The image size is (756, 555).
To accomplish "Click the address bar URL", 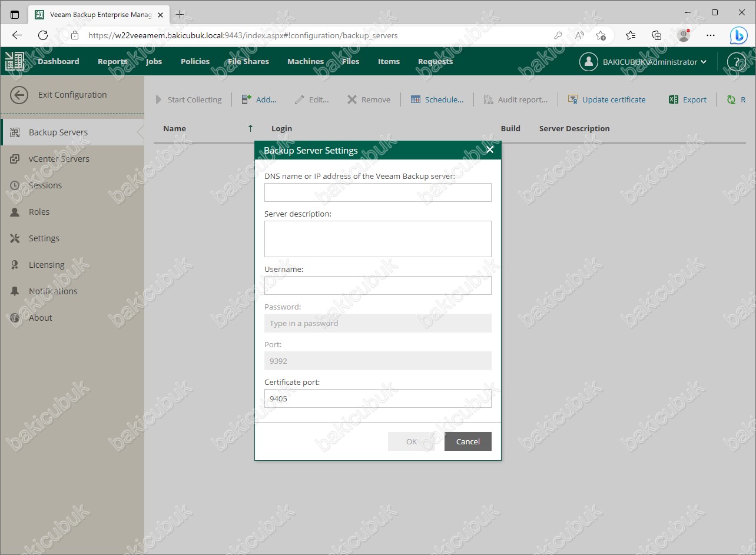I will [x=243, y=35].
